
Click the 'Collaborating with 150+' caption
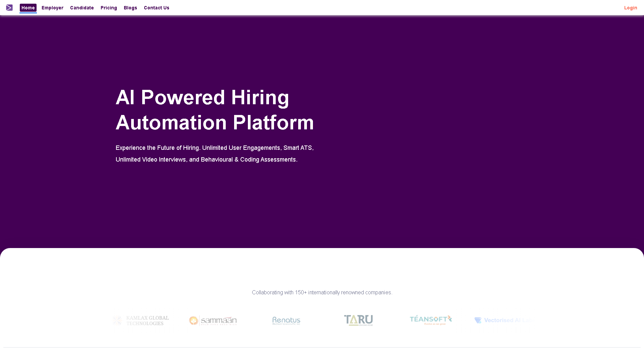(x=322, y=293)
